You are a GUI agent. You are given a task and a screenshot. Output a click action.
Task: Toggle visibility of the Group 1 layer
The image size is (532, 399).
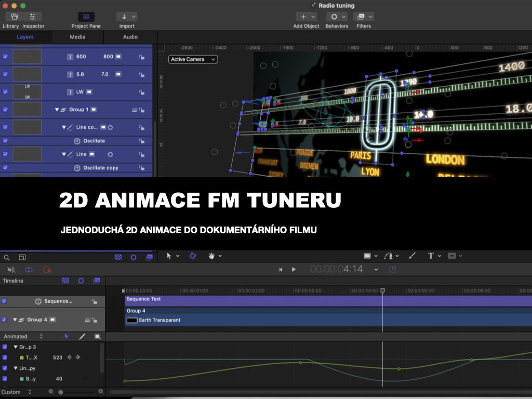point(5,110)
